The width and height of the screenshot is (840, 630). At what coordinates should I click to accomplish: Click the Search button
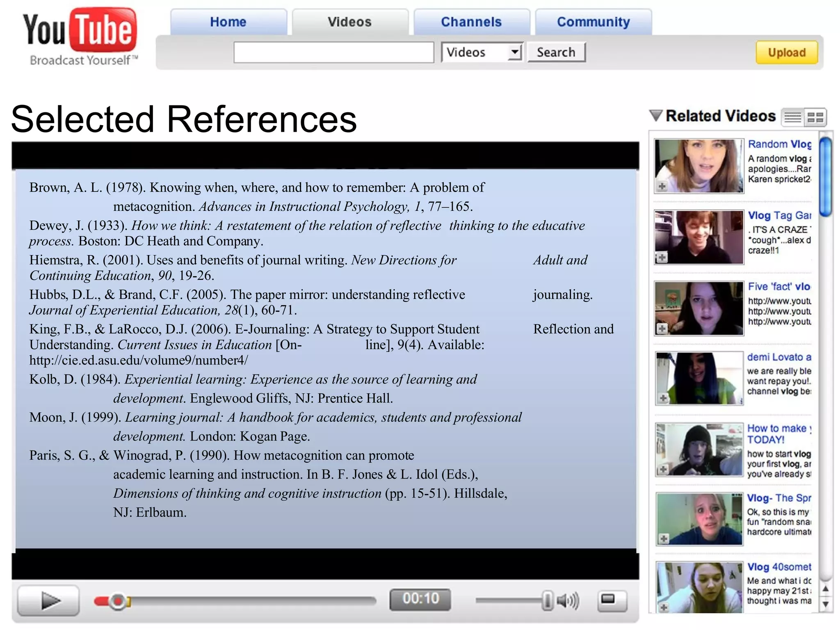[556, 52]
